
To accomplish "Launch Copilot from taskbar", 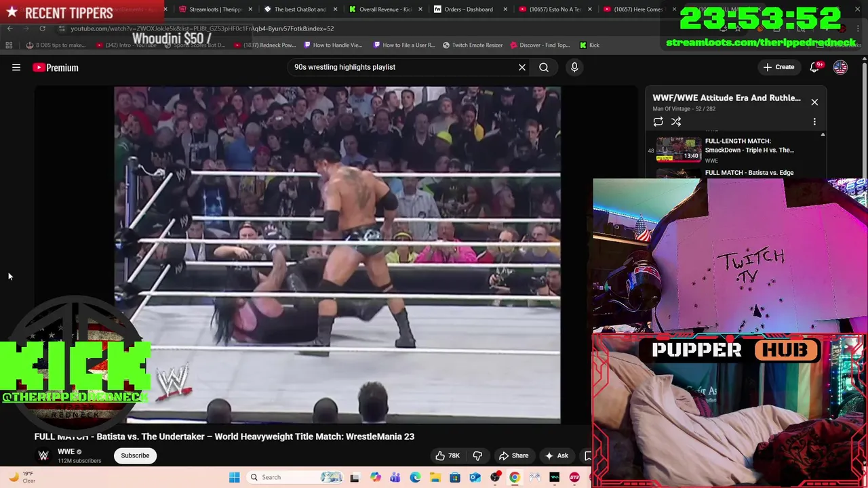I will pyautogui.click(x=375, y=477).
